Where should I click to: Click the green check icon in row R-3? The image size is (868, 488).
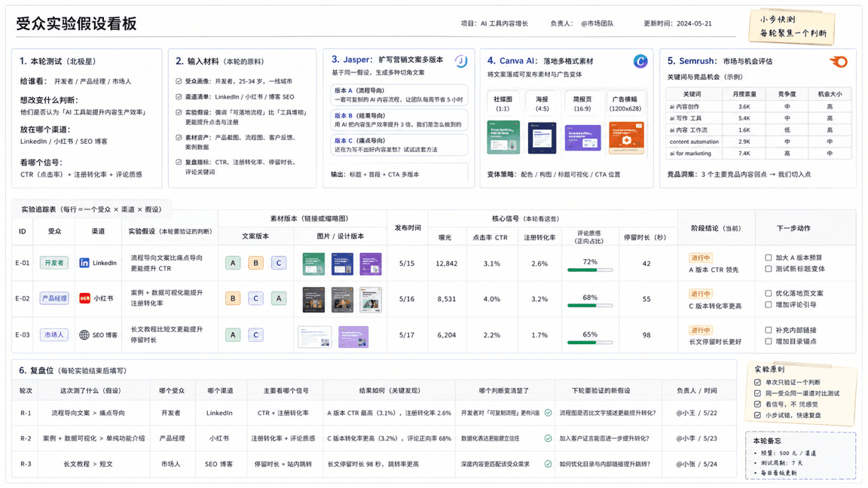pos(548,464)
